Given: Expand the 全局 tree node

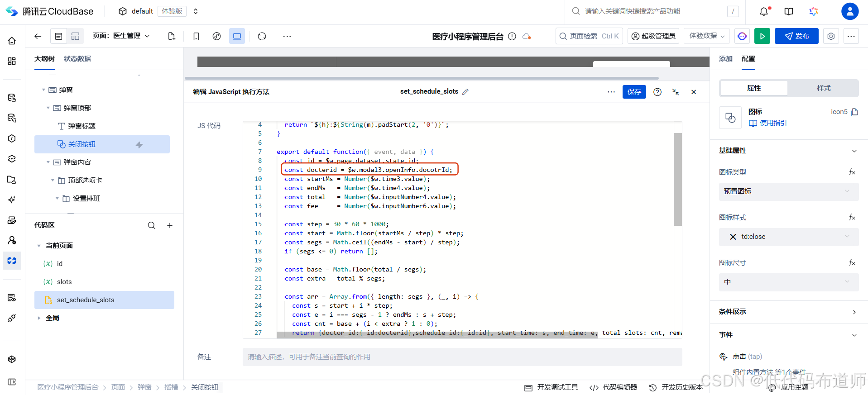Looking at the screenshot, I should (39, 318).
